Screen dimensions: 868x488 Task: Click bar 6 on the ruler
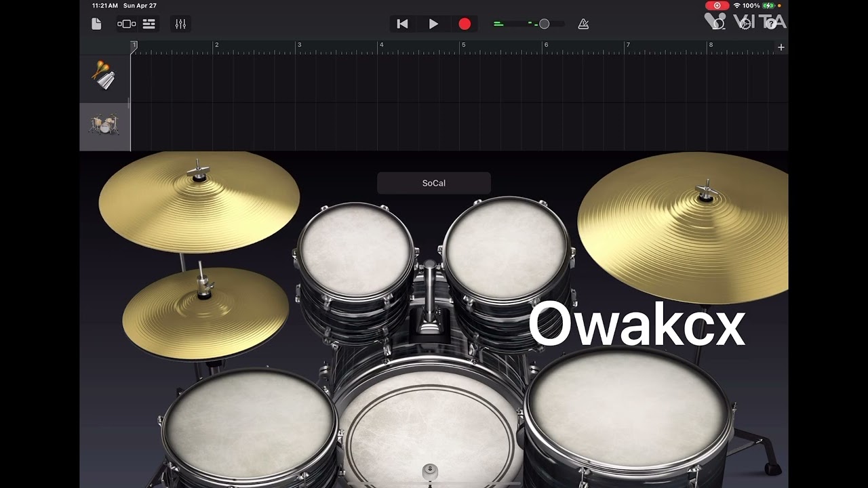[x=546, y=45]
